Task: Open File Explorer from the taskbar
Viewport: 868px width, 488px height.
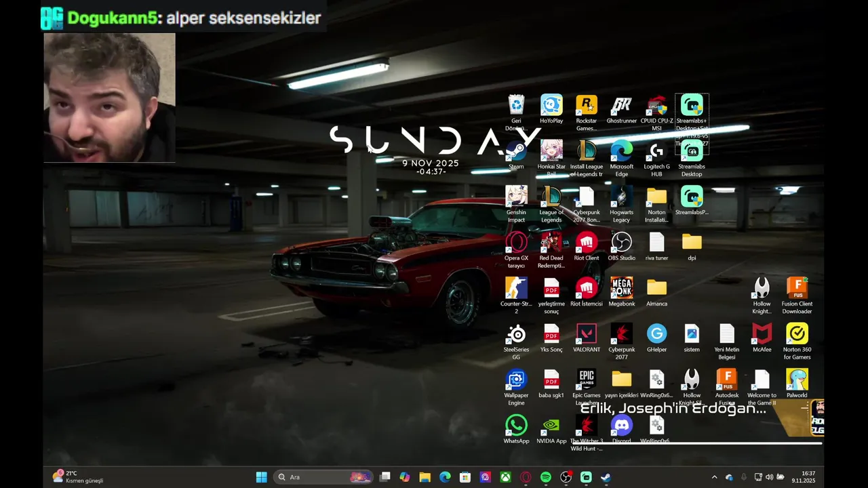Action: pos(425,477)
